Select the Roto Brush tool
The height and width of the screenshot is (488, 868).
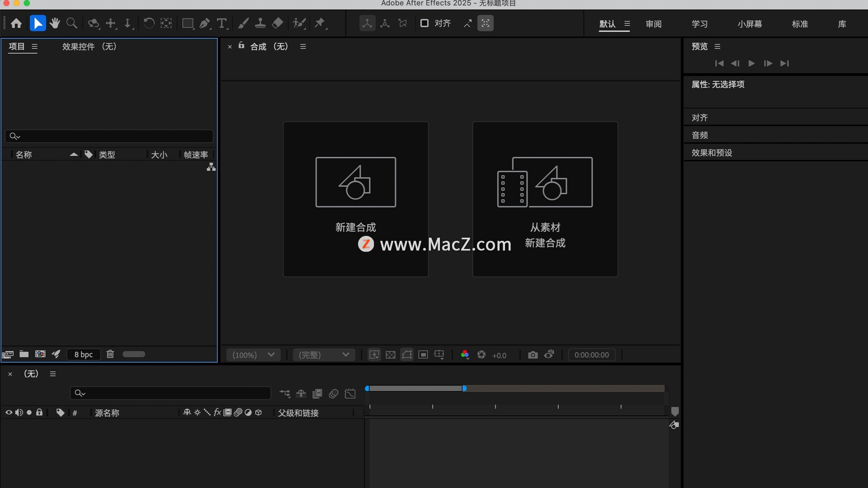point(299,23)
